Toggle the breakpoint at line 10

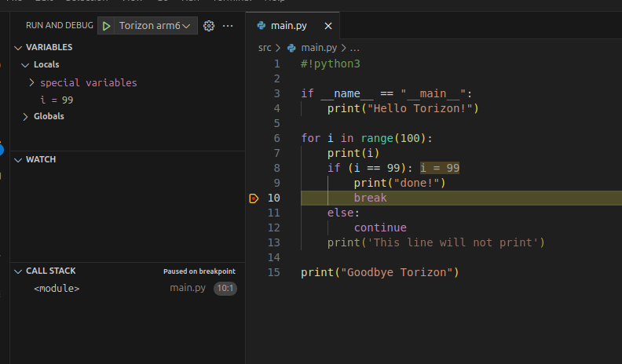pyautogui.click(x=254, y=198)
